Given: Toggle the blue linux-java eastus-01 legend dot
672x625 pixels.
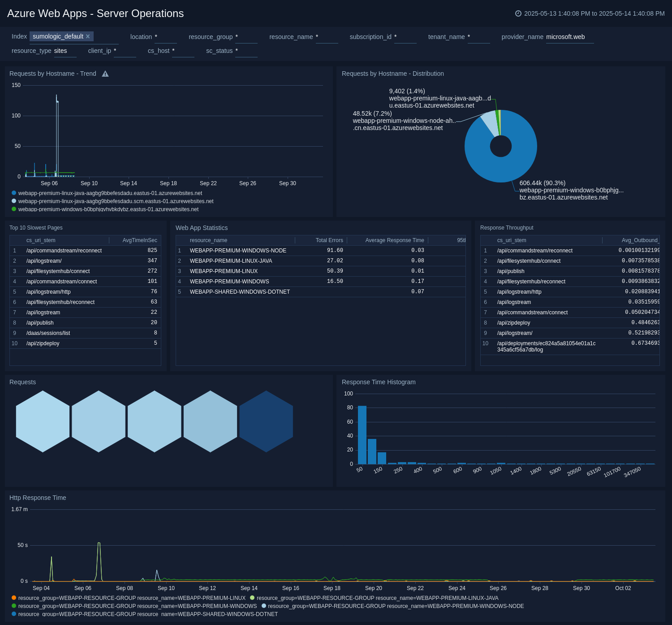Looking at the screenshot, I should (x=14, y=193).
